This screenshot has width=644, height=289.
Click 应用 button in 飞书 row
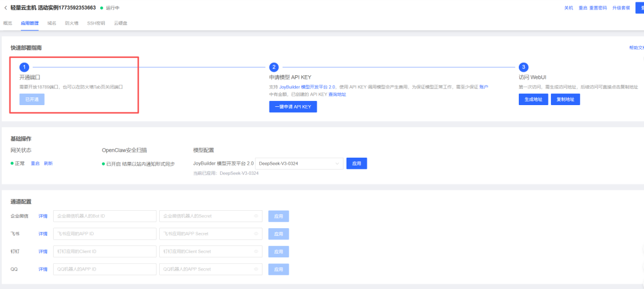pos(279,233)
